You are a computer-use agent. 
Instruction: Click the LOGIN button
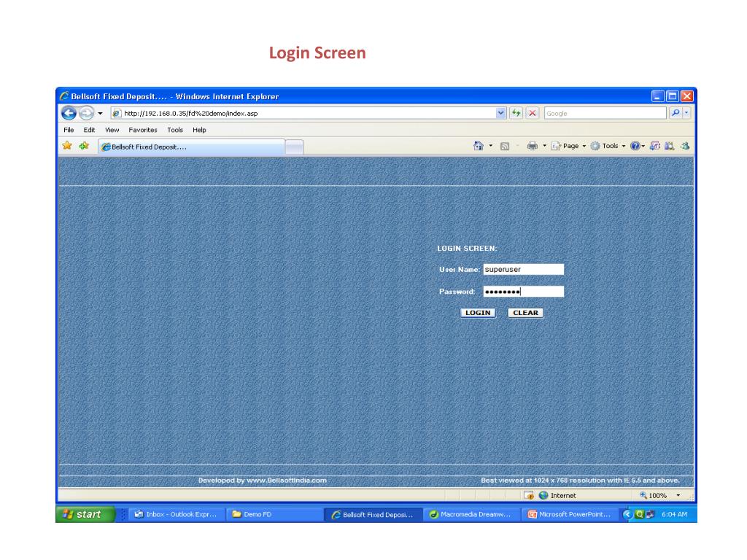(478, 313)
